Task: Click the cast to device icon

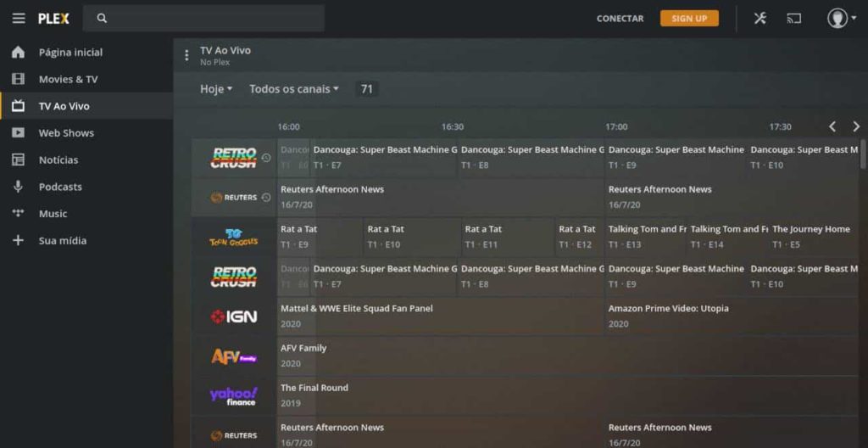Action: click(793, 19)
